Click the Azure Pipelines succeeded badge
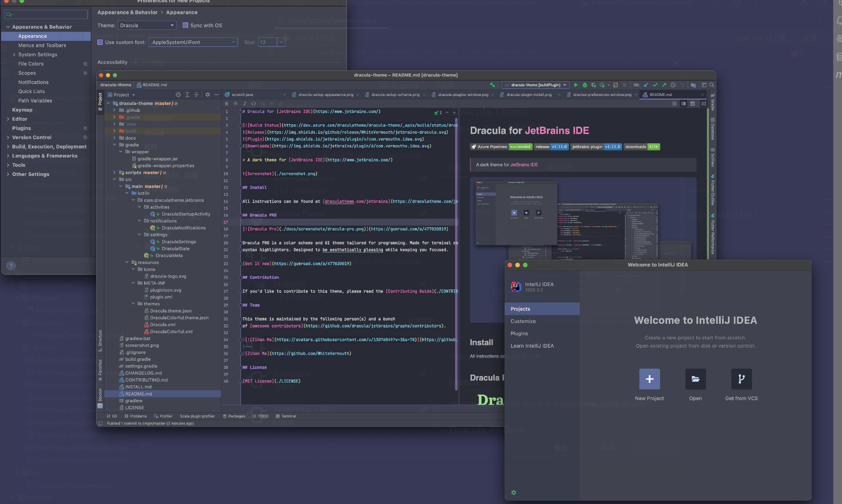 [x=501, y=147]
